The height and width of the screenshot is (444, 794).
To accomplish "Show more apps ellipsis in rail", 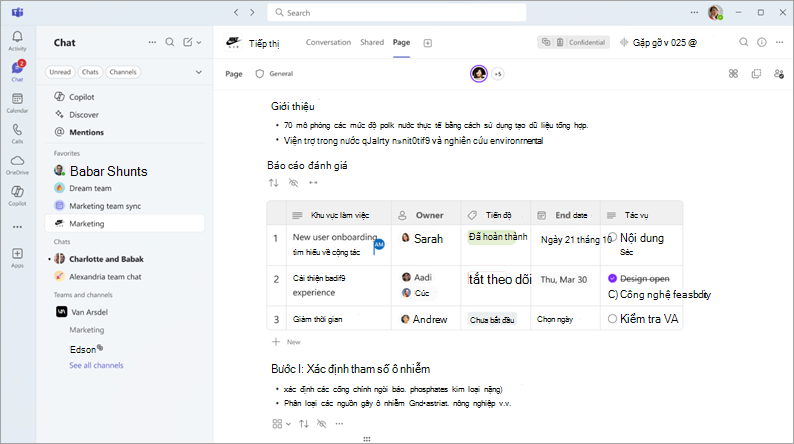I will (17, 227).
